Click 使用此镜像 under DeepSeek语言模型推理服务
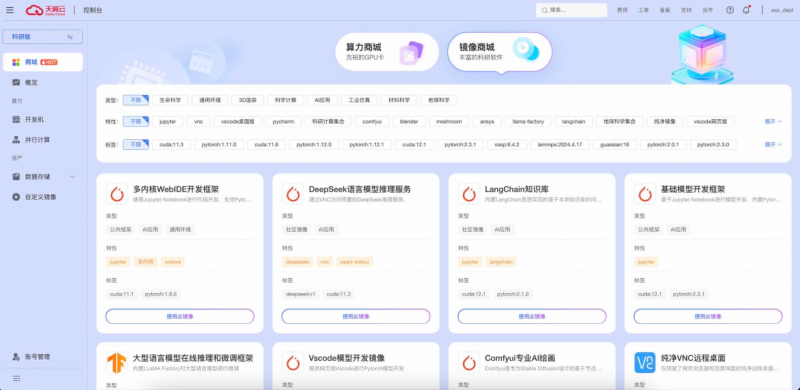800x390 pixels. click(x=356, y=316)
